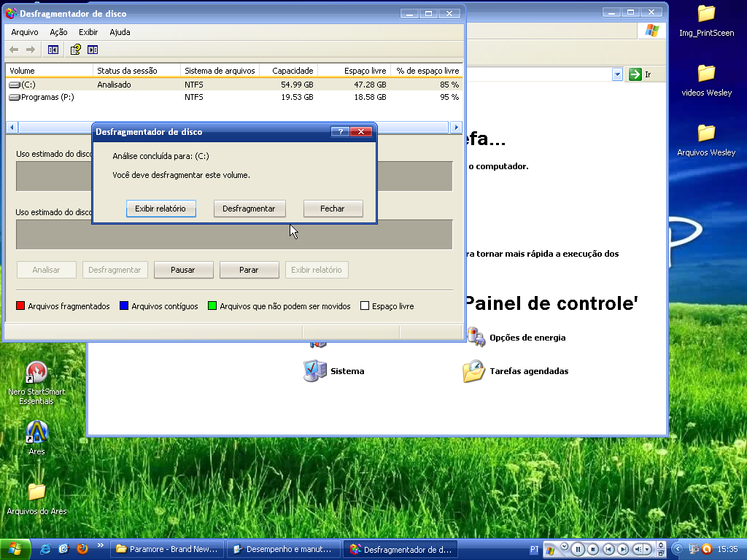747x560 pixels.
Task: Select the Programas (P:) volume row
Action: pos(47,97)
